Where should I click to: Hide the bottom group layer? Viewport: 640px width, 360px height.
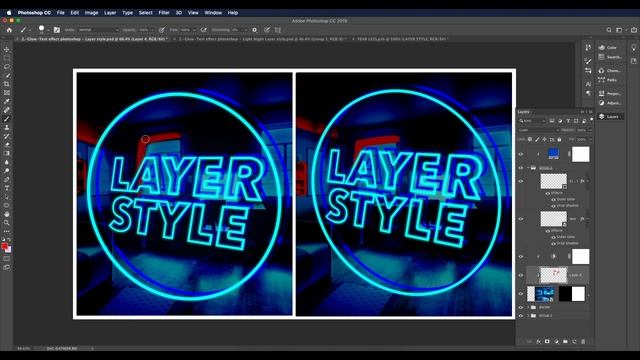click(x=521, y=316)
